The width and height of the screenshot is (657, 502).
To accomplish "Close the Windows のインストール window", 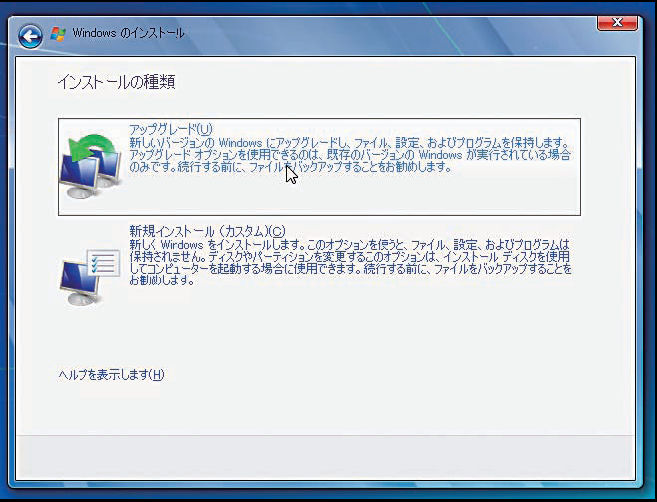I will 618,23.
